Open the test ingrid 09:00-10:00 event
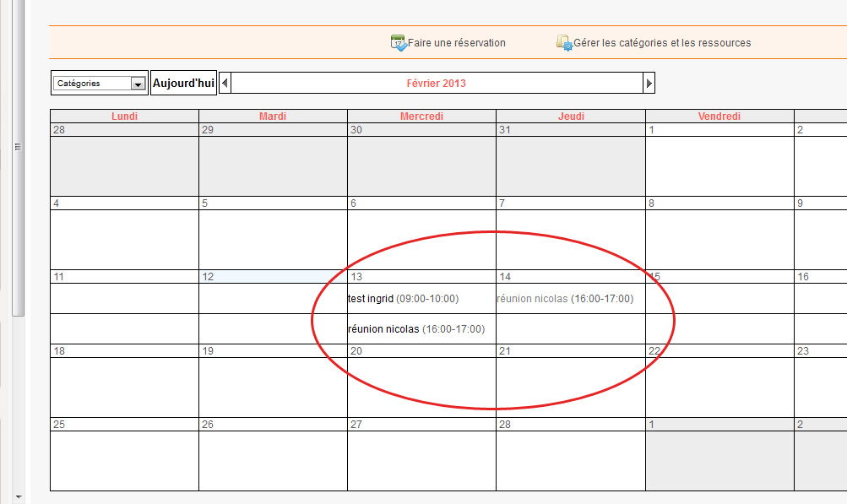Image resolution: width=847 pixels, height=504 pixels. coord(403,299)
